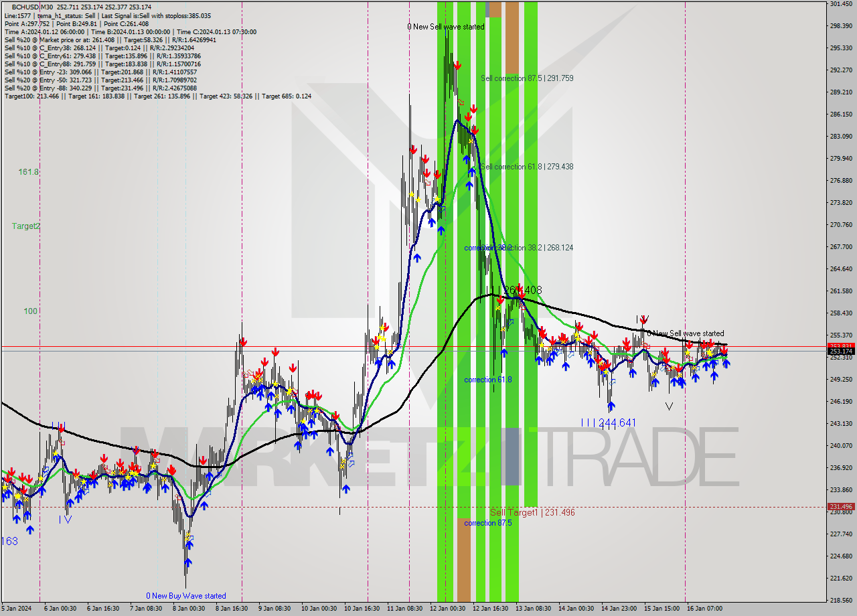Click the 'Sell %20 @ Entry -88: 340.229' line
This screenshot has width=857, height=616.
click(100, 88)
